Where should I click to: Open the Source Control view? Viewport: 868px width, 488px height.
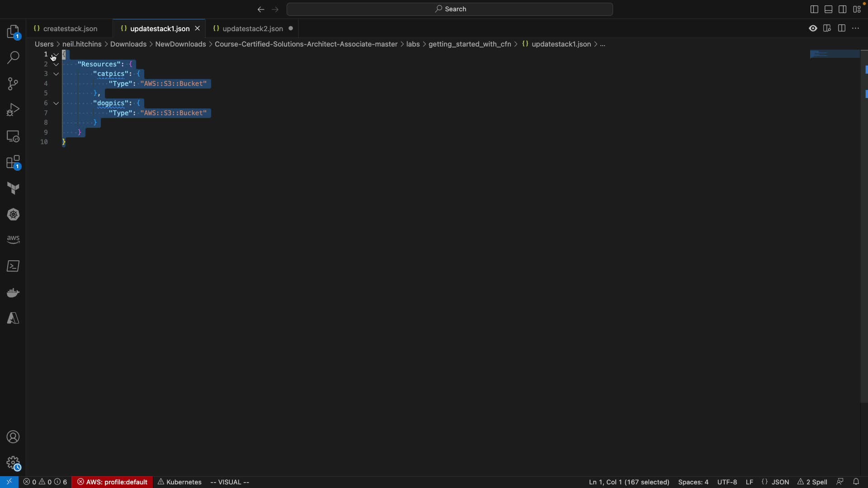pos(14,84)
